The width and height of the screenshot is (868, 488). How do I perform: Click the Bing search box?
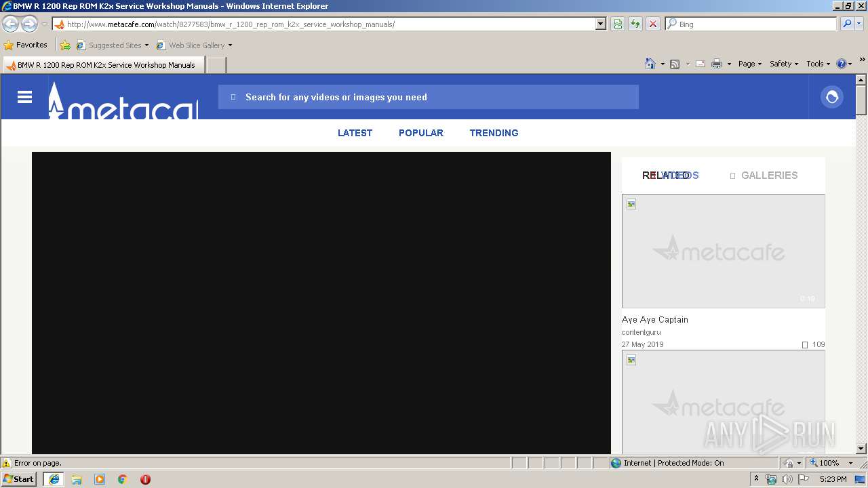coord(751,24)
